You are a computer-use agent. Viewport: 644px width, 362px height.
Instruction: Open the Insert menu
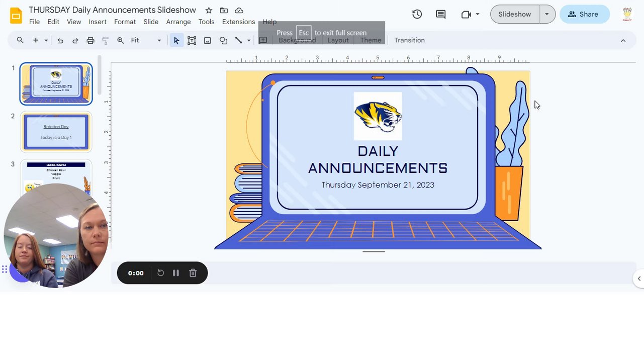point(98,22)
